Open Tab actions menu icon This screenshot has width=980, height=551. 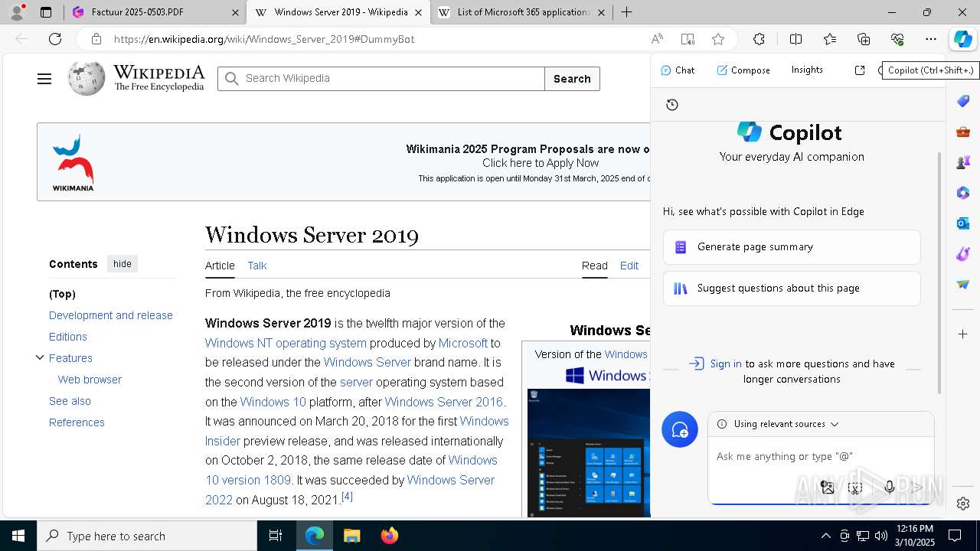click(x=46, y=12)
